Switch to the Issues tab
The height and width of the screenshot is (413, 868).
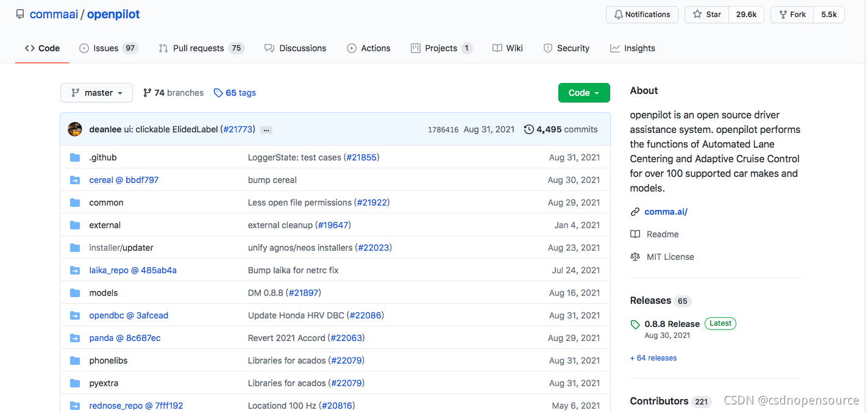pos(108,48)
